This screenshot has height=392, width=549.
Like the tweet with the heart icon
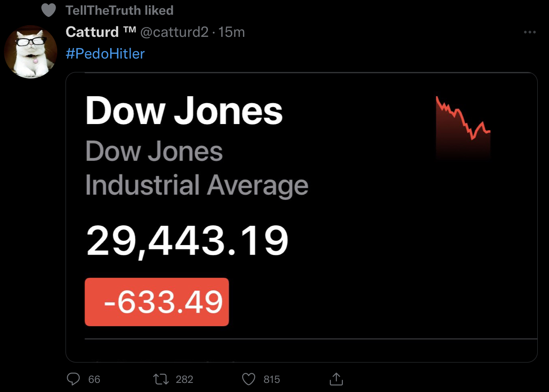(x=249, y=379)
